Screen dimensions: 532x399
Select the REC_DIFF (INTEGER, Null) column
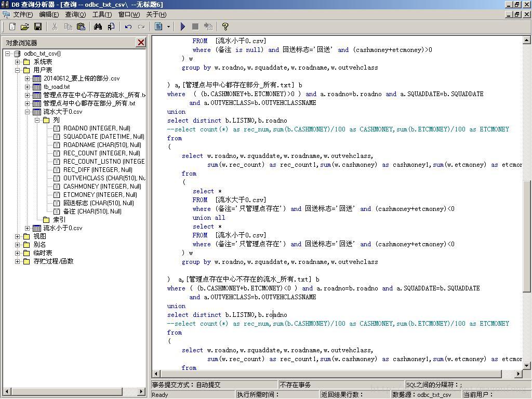click(98, 170)
